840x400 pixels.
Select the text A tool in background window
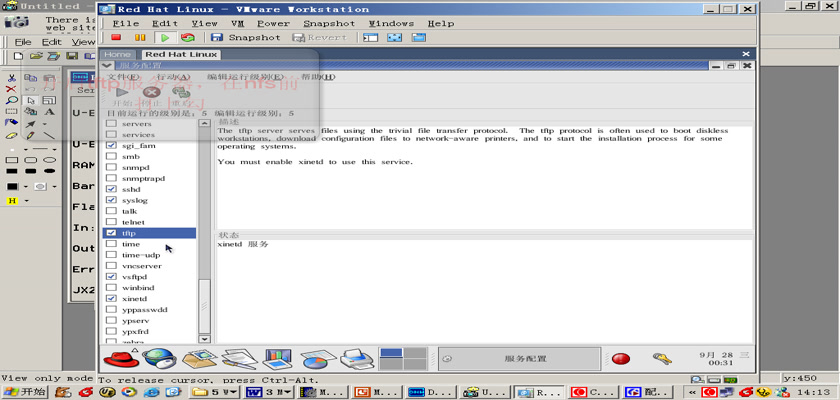(x=49, y=112)
